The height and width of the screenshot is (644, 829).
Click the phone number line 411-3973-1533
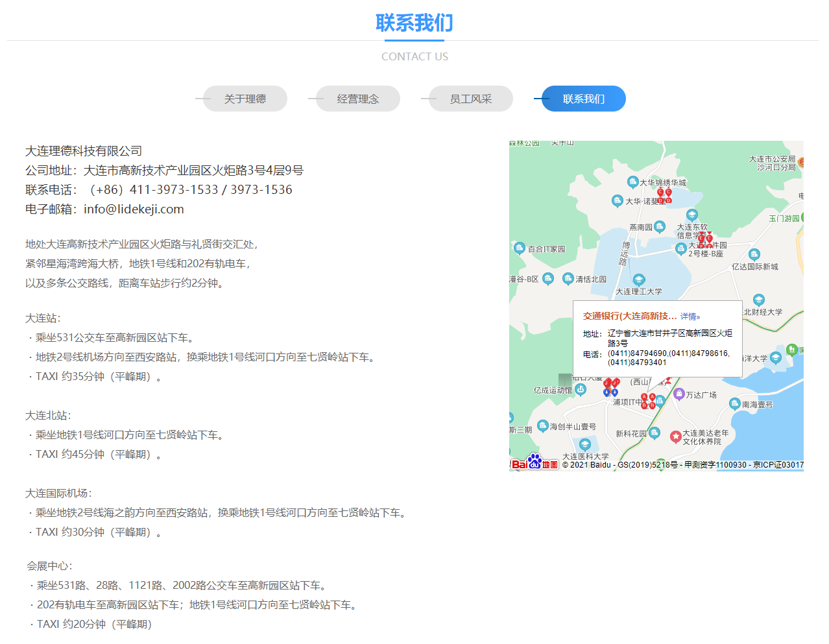pos(159,189)
